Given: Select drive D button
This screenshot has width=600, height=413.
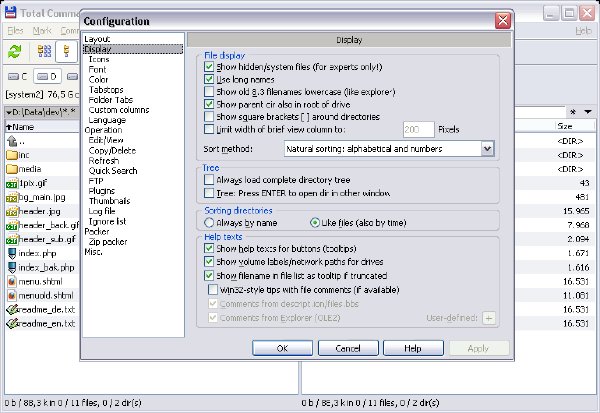Looking at the screenshot, I should tap(47, 77).
